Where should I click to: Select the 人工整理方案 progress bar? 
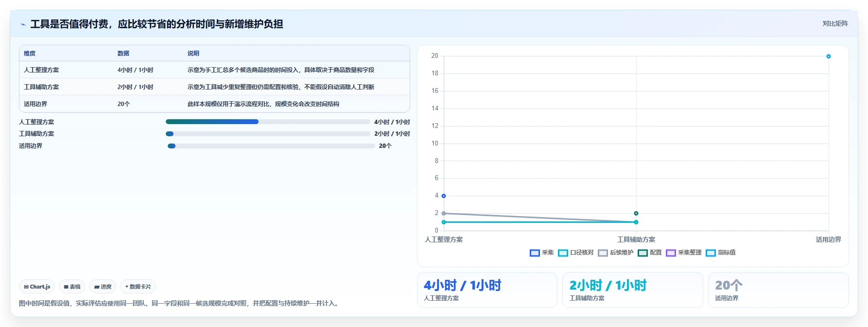pos(268,122)
